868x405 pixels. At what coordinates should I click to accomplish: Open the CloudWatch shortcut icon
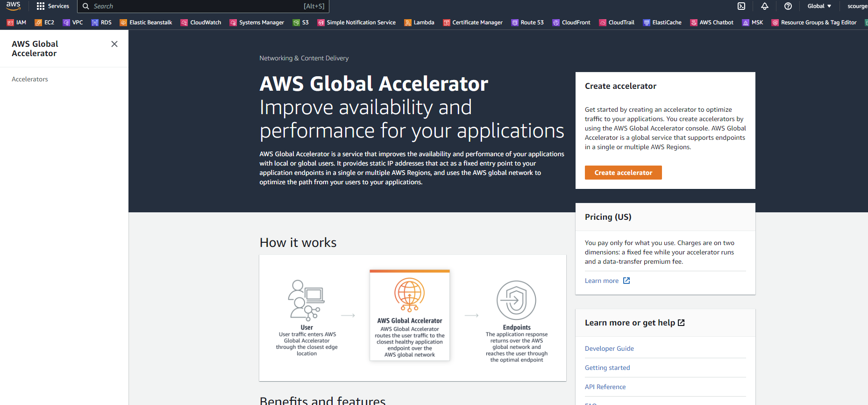pyautogui.click(x=184, y=22)
